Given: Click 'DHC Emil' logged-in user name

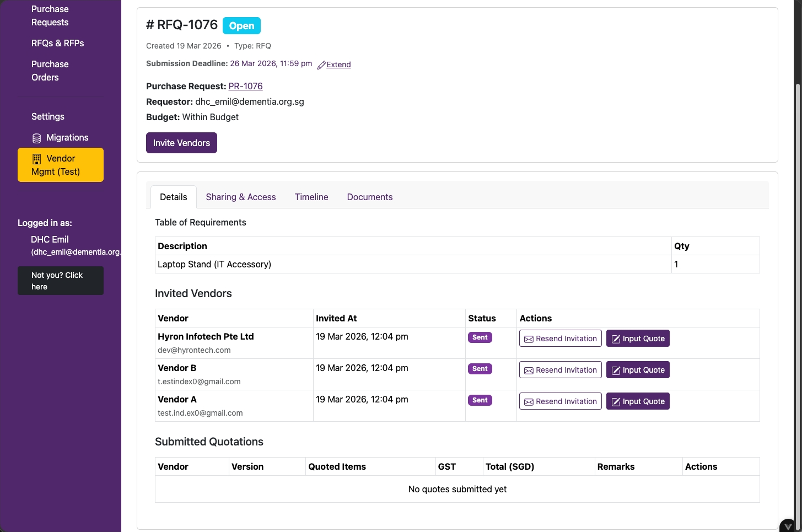Looking at the screenshot, I should [x=50, y=239].
